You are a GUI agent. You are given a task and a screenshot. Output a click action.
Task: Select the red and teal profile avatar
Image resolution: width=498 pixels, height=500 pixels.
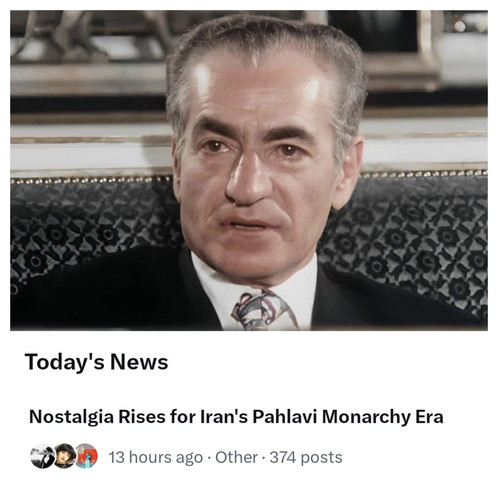click(86, 456)
